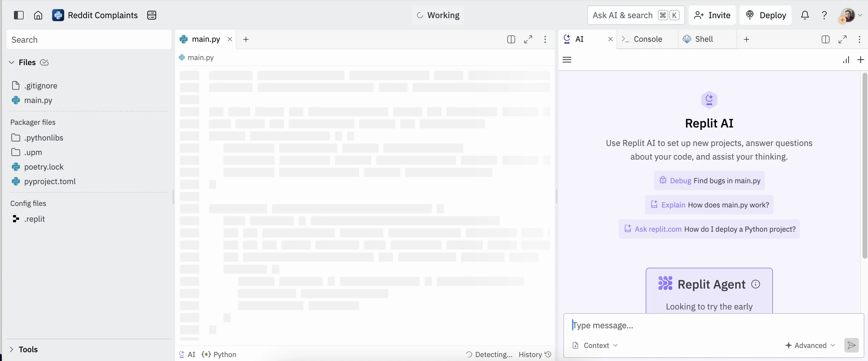This screenshot has width=868, height=361.
Task: Click the send message arrow button
Action: tap(851, 345)
